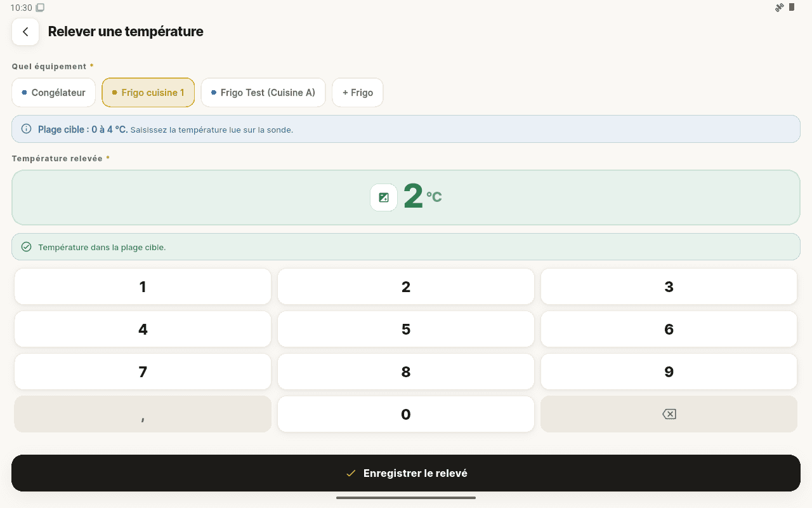The height and width of the screenshot is (508, 812).
Task: Tap keypad digit 5
Action: pos(406,329)
